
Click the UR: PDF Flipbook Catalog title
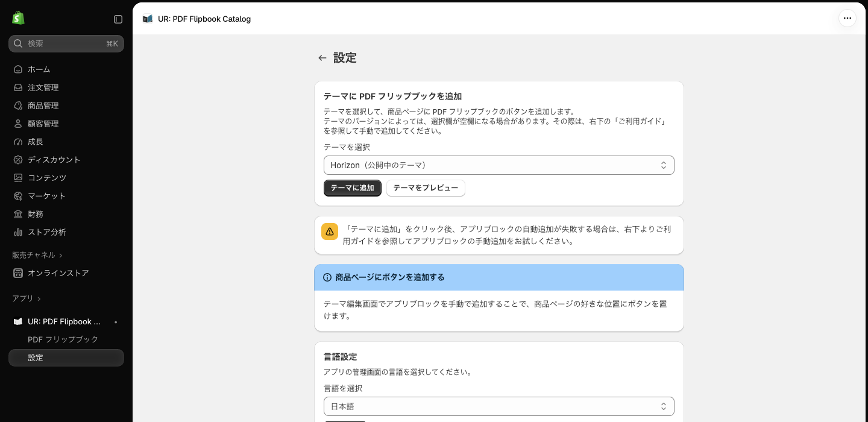(x=204, y=19)
